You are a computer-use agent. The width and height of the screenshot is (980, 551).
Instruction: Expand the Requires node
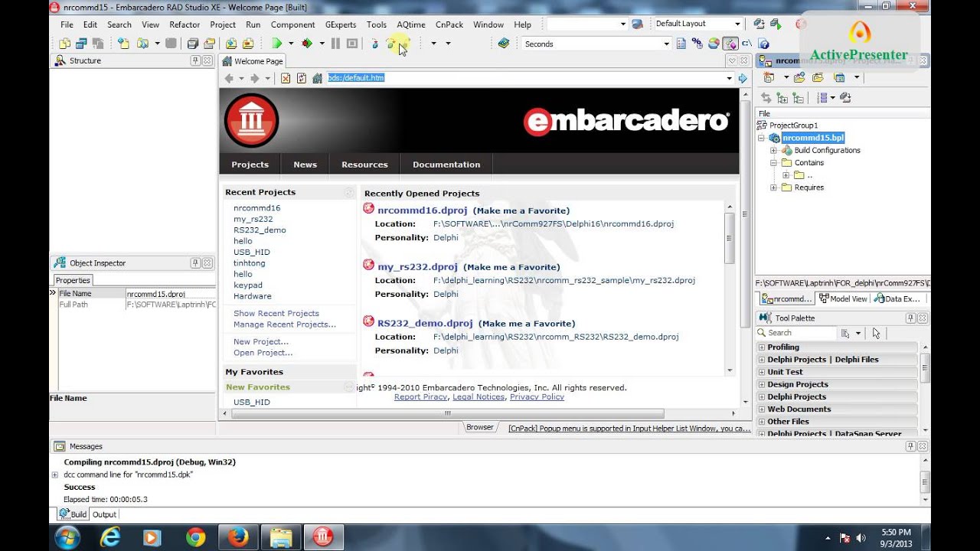coord(773,187)
